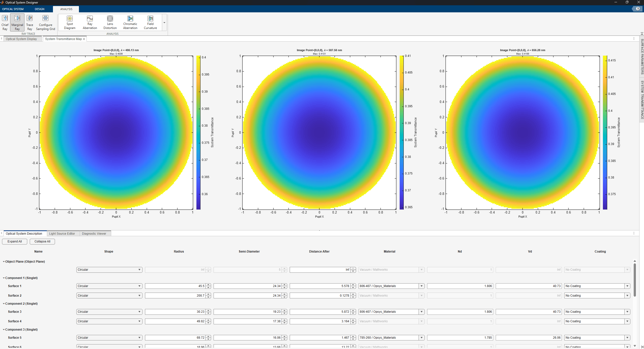Collapse the right side panel arrow at bottom
644x349 pixels.
[x=642, y=347]
